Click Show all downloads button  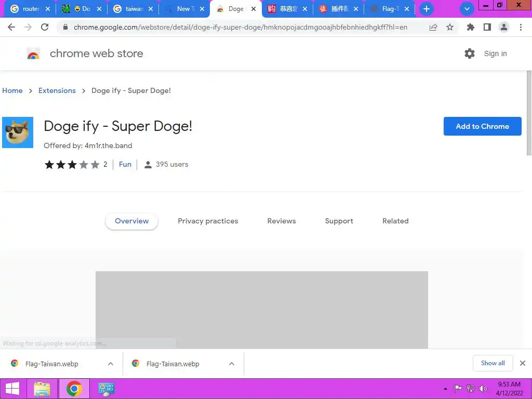click(493, 363)
